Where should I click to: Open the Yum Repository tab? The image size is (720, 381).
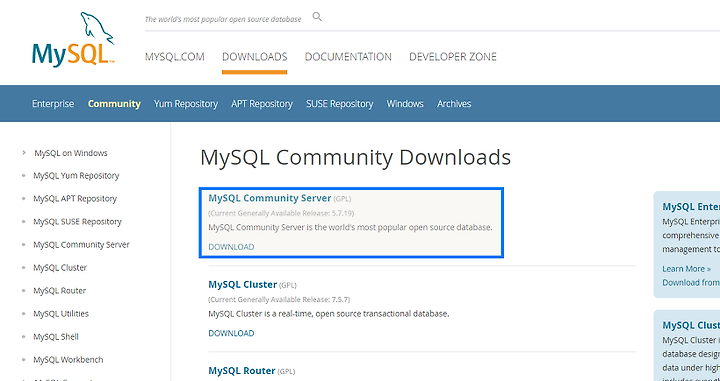click(186, 104)
